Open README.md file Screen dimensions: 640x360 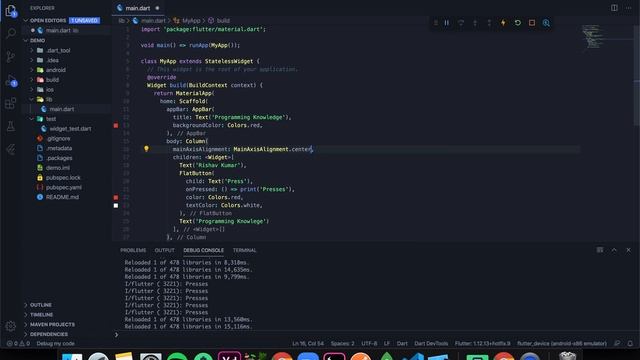pyautogui.click(x=62, y=197)
